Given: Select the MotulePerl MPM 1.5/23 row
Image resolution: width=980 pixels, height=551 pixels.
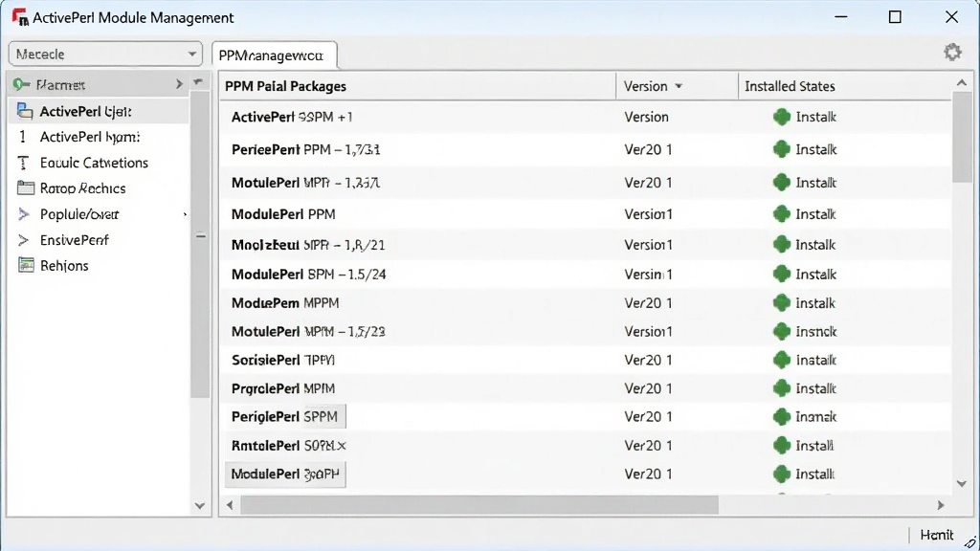Looking at the screenshot, I should (x=586, y=331).
